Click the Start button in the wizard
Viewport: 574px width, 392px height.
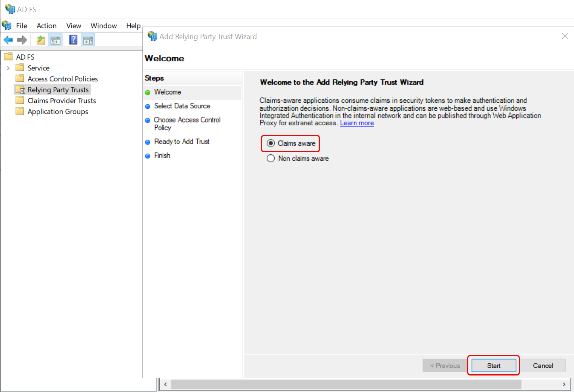tap(493, 365)
